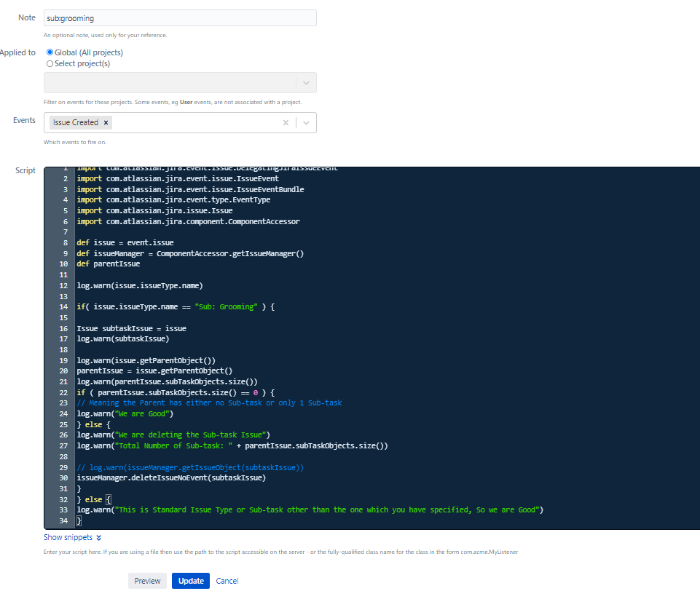Screen dimensions: 700x599
Task: Expand the Events dropdown chevron
Action: click(x=306, y=123)
